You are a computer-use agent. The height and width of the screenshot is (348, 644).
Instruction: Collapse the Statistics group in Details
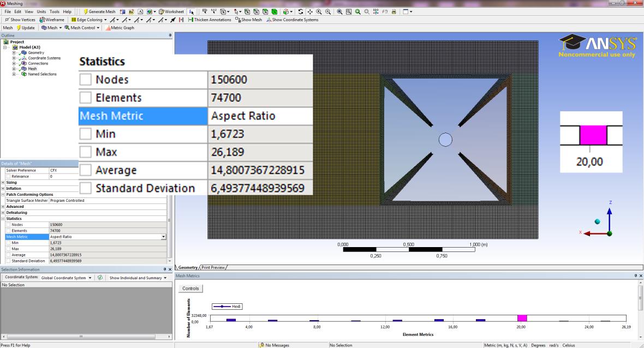[x=3, y=219]
